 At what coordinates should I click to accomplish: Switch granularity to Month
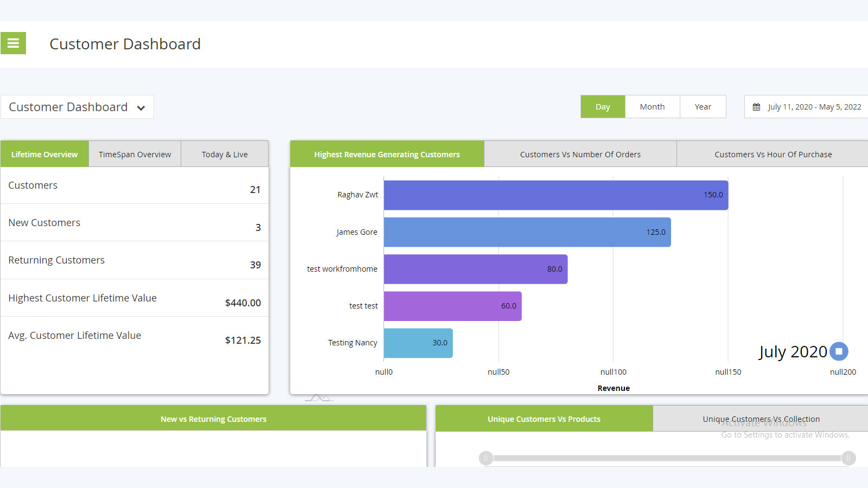[x=652, y=107]
